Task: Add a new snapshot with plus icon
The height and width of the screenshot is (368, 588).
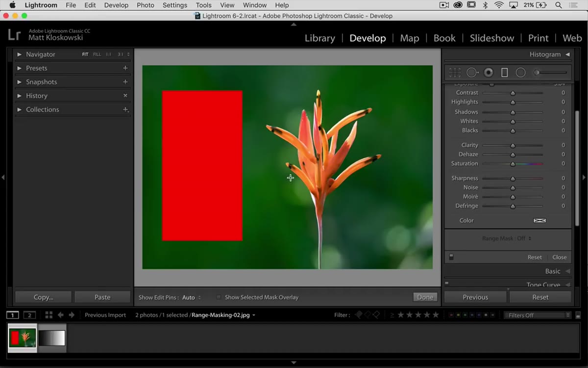Action: click(x=125, y=82)
